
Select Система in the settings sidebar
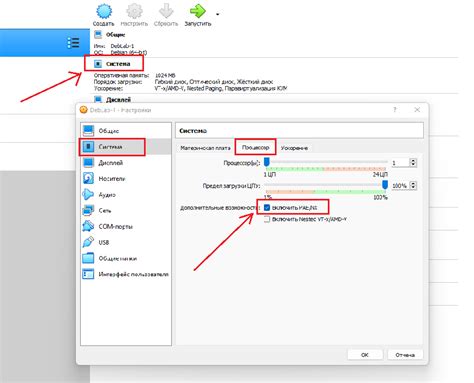[126, 147]
